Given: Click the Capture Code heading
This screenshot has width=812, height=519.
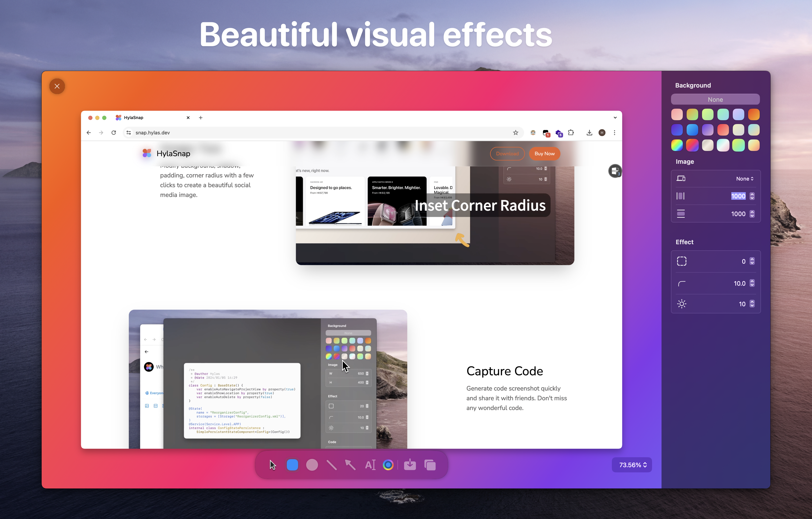Looking at the screenshot, I should [504, 371].
